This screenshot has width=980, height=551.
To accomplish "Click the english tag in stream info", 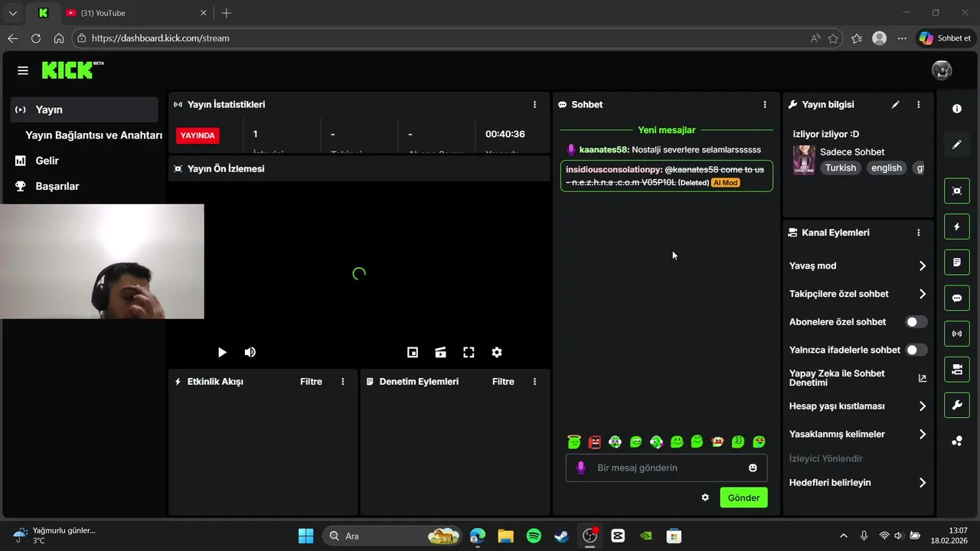I will [887, 168].
